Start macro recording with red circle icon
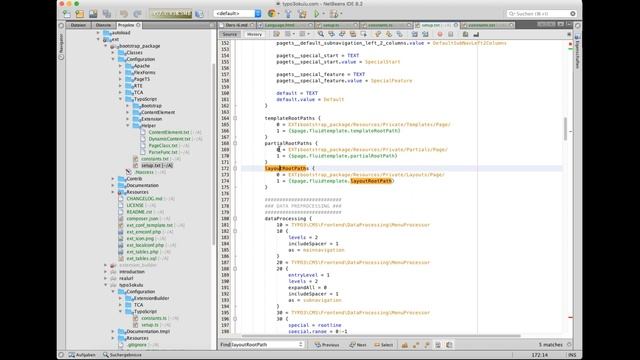The image size is (640, 360). (440, 34)
